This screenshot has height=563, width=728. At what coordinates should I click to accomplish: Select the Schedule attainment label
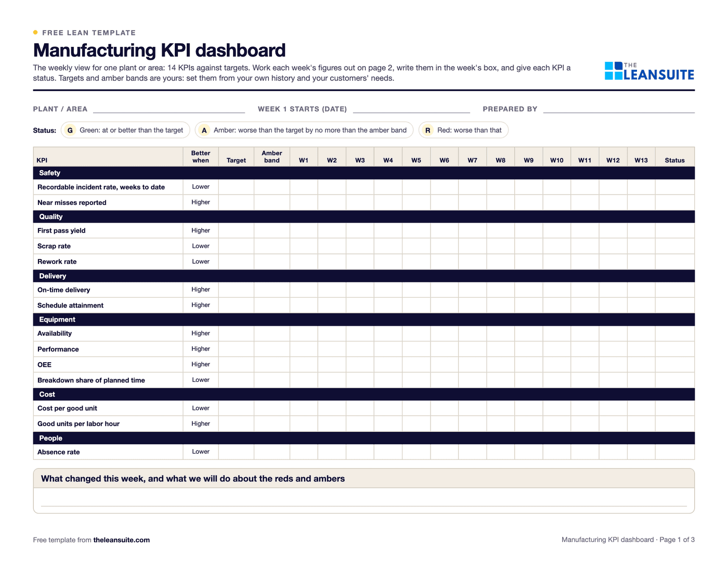[70, 305]
